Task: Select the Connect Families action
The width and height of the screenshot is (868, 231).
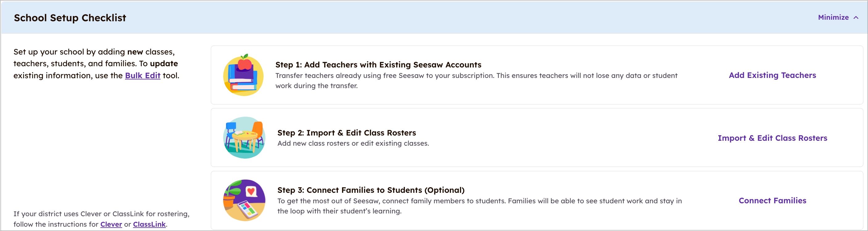Action: click(772, 201)
